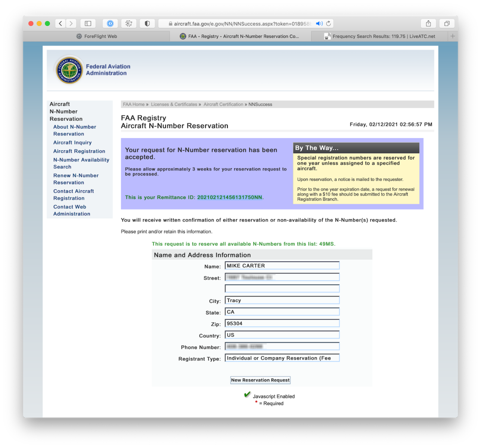
Task: Click the date 'Friday, 02/12/2021 02:56:57 PM'
Action: coord(391,124)
